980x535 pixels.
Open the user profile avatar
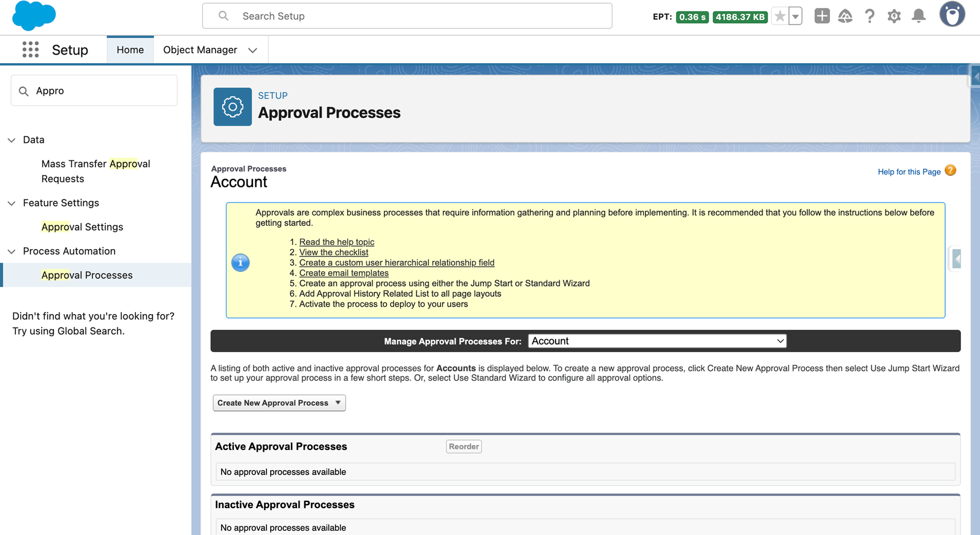[x=952, y=14]
